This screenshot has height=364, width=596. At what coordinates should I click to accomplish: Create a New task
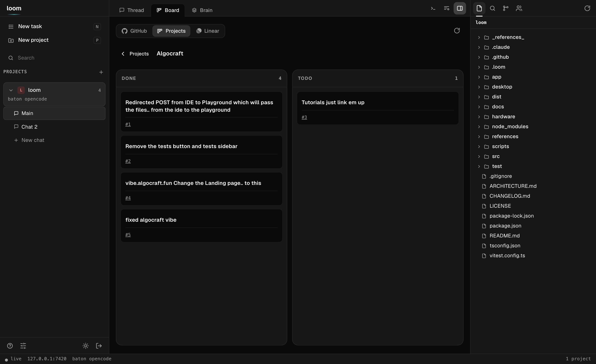click(x=54, y=26)
